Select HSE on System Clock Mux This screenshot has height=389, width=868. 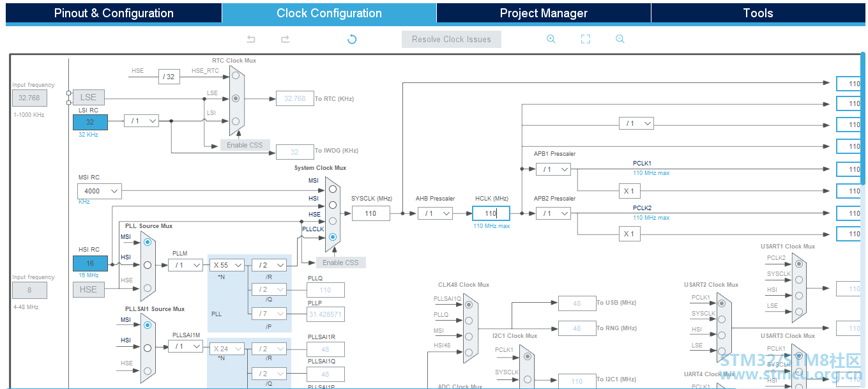332,221
